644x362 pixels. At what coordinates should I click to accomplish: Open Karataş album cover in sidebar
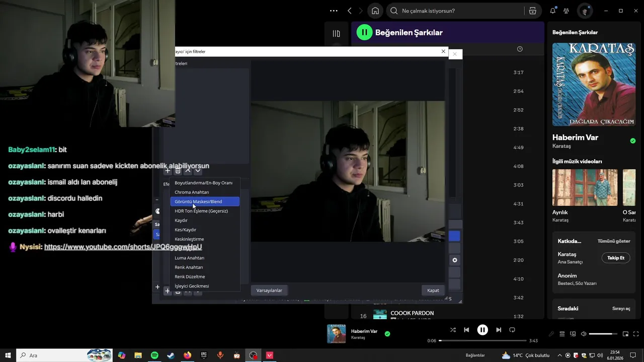[x=594, y=84]
